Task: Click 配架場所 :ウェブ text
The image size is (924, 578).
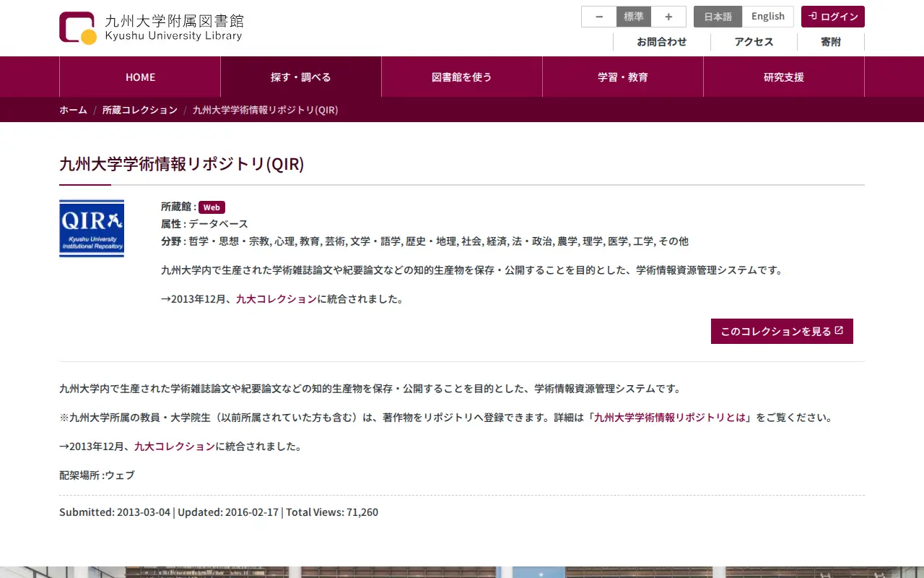Action: [97, 475]
